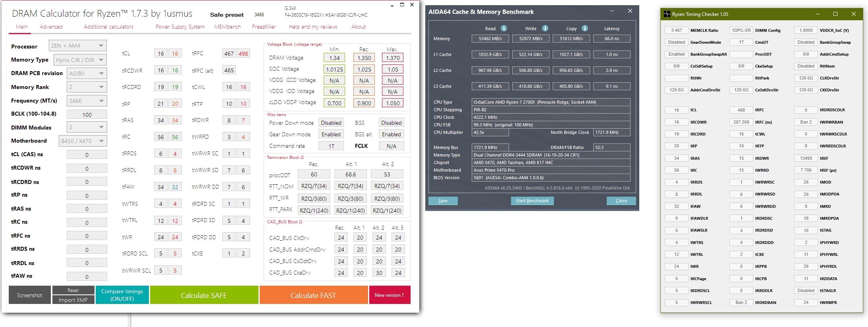Open the Processor dropdown
The width and height of the screenshot is (868, 327).
click(x=78, y=46)
